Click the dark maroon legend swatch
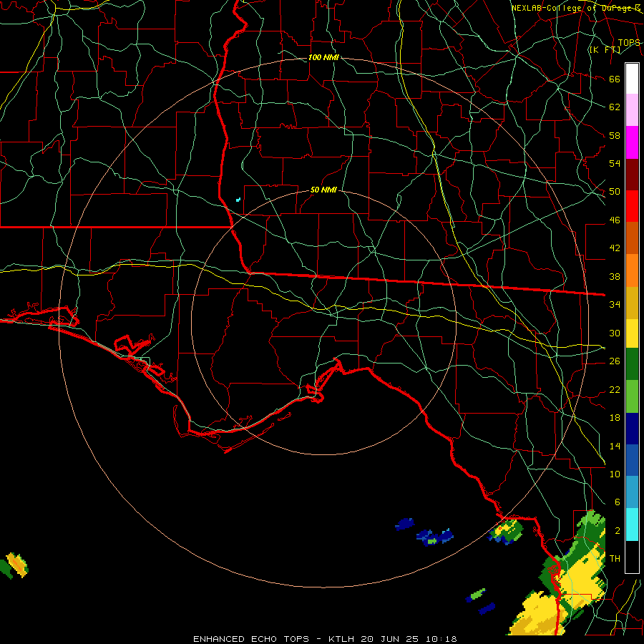 click(x=632, y=174)
